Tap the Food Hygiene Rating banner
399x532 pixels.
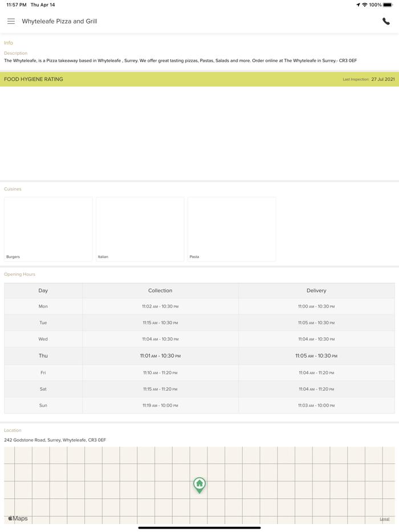coord(199,79)
